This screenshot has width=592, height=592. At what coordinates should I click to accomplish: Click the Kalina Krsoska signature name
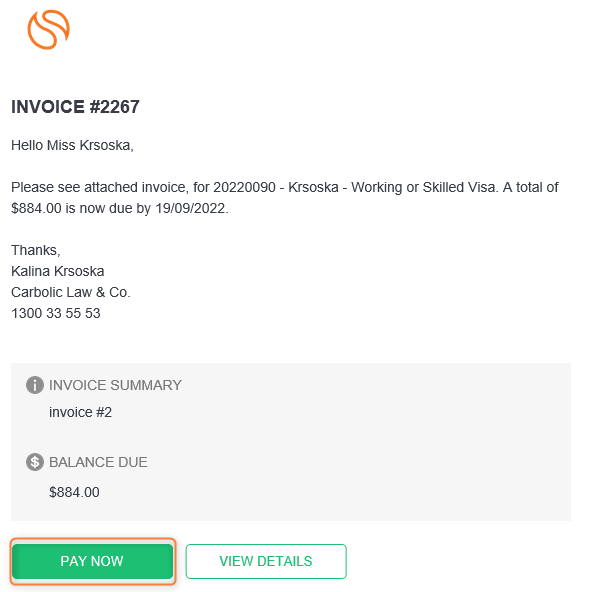click(58, 271)
